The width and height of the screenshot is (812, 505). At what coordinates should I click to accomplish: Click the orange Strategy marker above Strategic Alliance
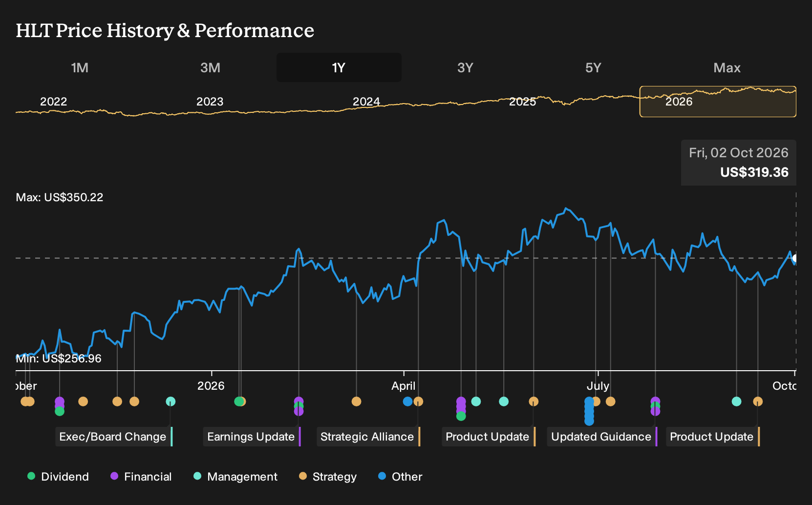(418, 401)
